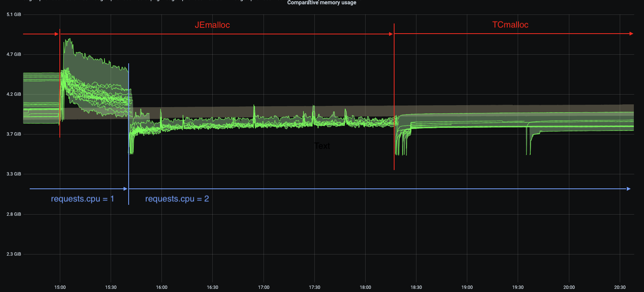Select the 15:00 time axis label
The image size is (644, 292).
pos(60,287)
